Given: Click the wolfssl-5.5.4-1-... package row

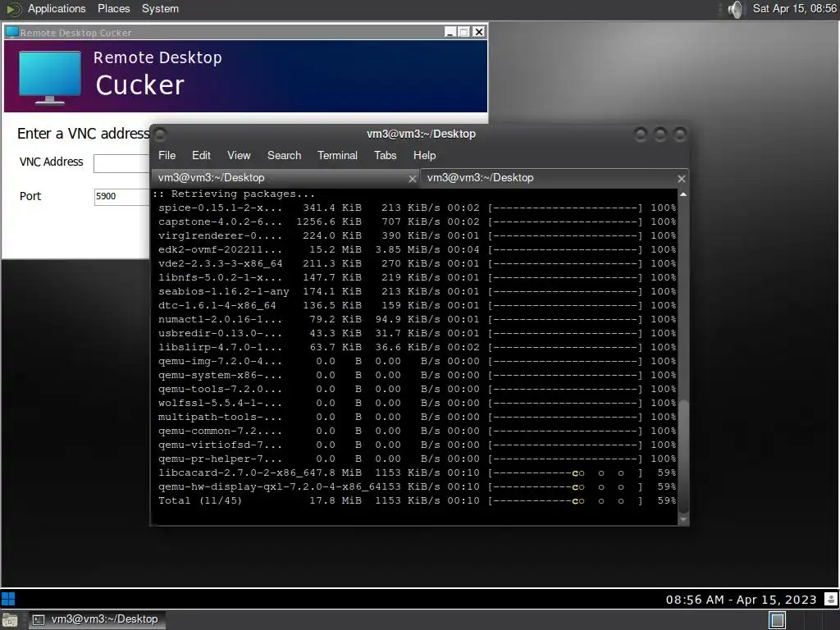Looking at the screenshot, I should pyautogui.click(x=417, y=403).
